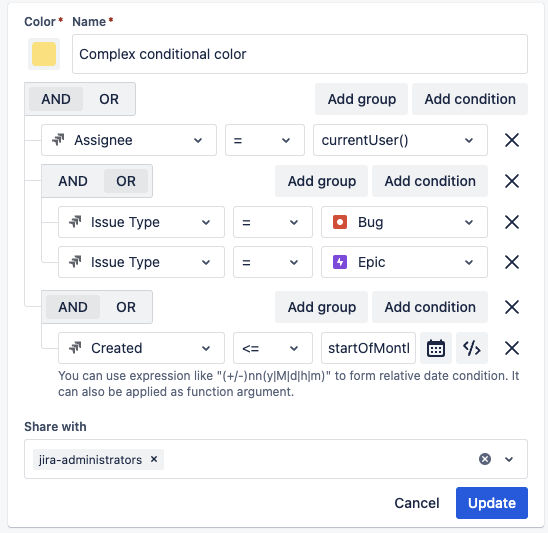
Task: Remove the Assignee condition row
Action: point(512,140)
